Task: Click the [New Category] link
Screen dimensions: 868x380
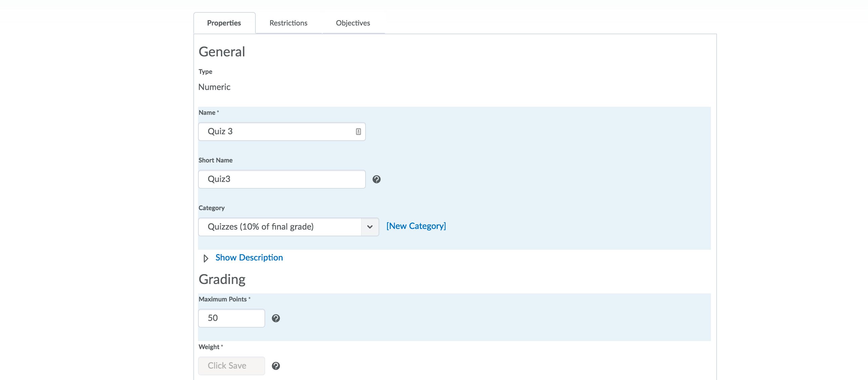Action: pyautogui.click(x=417, y=226)
